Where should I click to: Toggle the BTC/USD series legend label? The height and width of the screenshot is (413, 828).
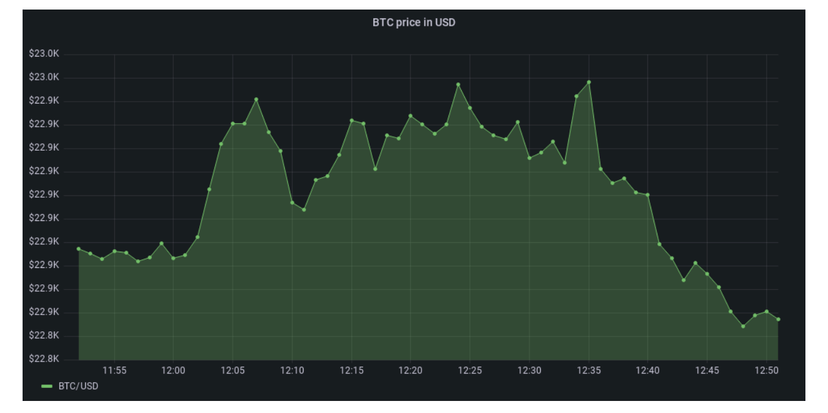[x=77, y=385]
